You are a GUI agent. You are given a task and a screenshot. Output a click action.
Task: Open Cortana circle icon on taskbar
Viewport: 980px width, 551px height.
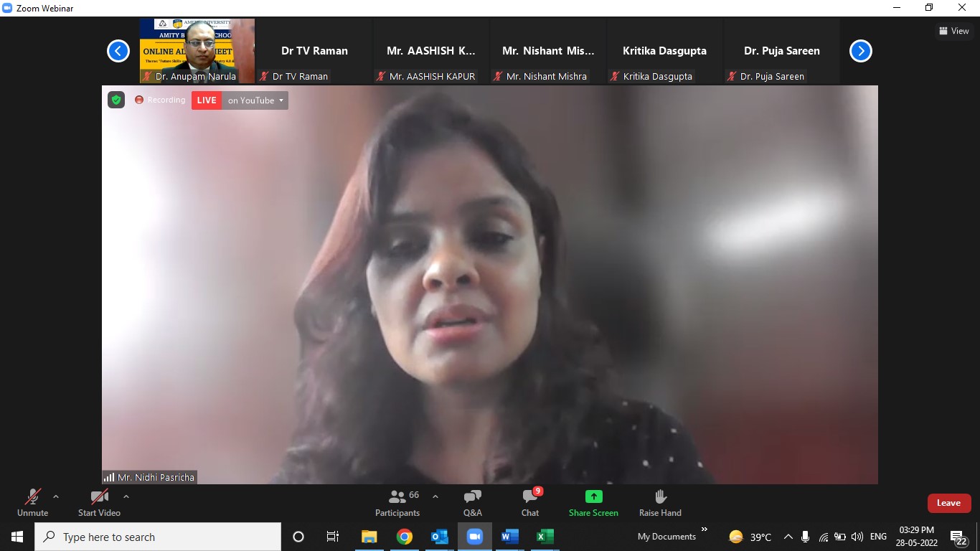[298, 537]
